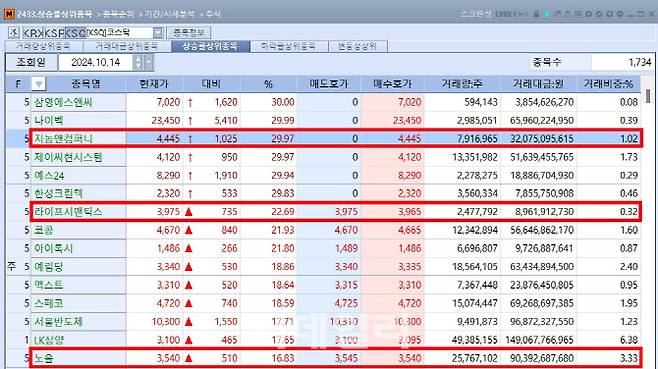Open the date calendar dropdown
This screenshot has height=369, width=658.
click(149, 63)
